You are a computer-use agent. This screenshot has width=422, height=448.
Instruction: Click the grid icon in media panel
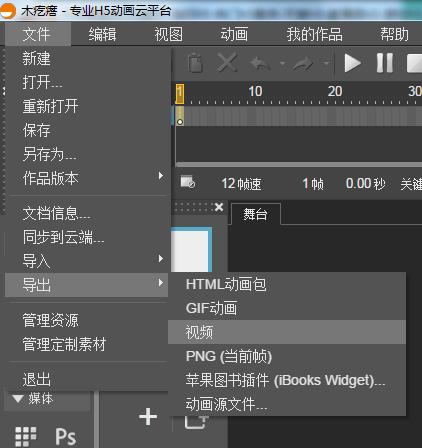(26, 437)
